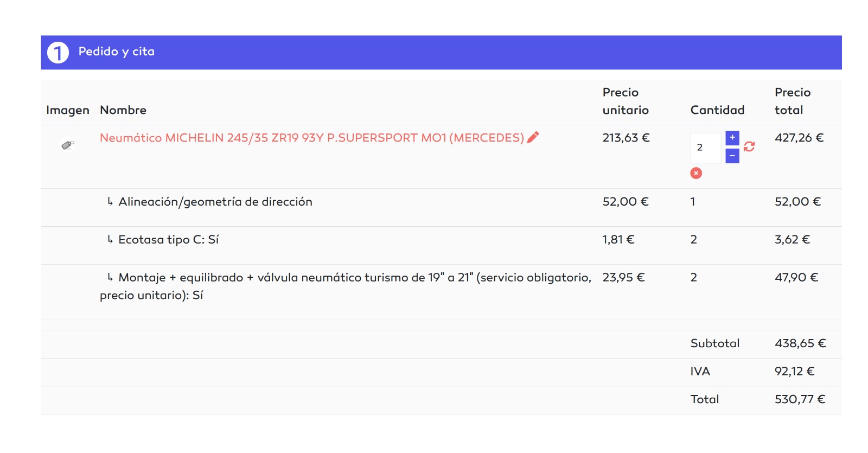
Task: Open the Neumático MICHELIN 245/35 ZR19 link
Action: click(311, 138)
